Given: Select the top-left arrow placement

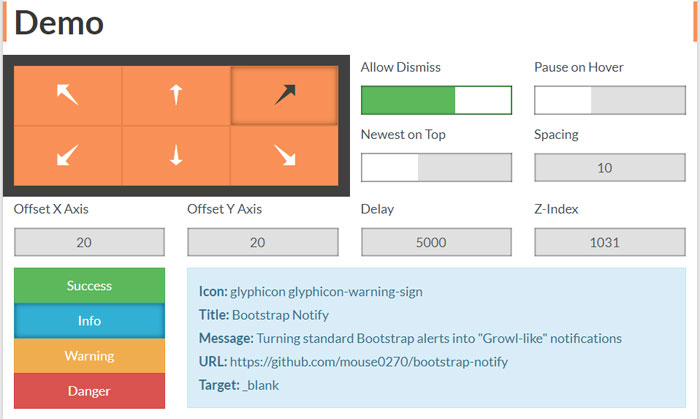Looking at the screenshot, I should [67, 95].
